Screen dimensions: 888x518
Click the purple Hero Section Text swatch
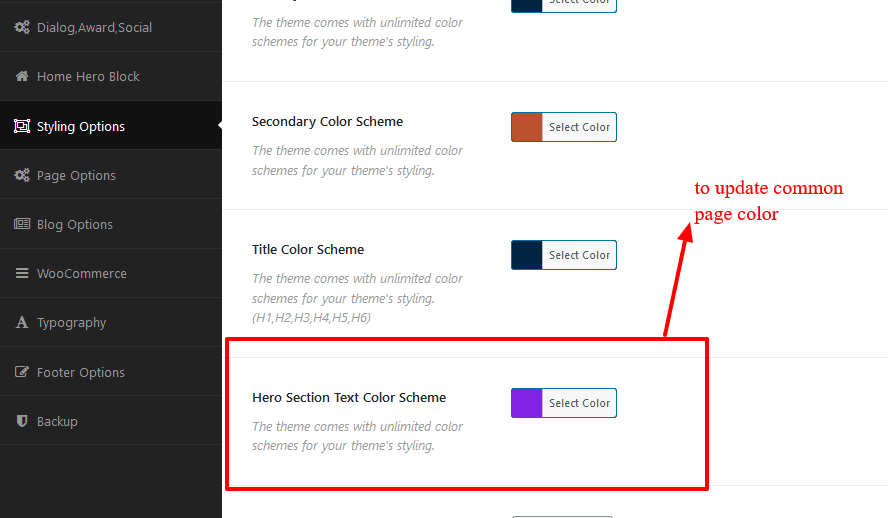527,403
